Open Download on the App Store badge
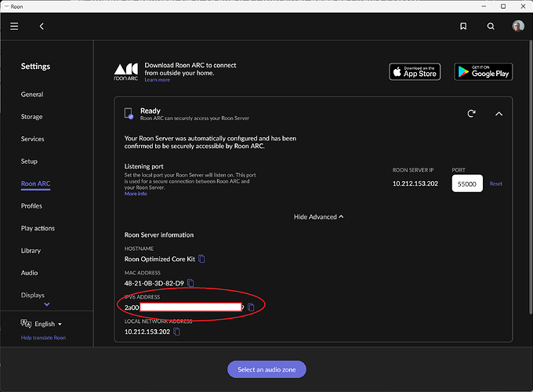This screenshot has height=392, width=533. (x=415, y=72)
